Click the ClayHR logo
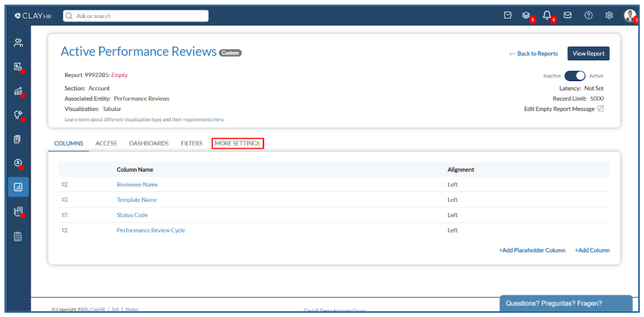 (33, 16)
